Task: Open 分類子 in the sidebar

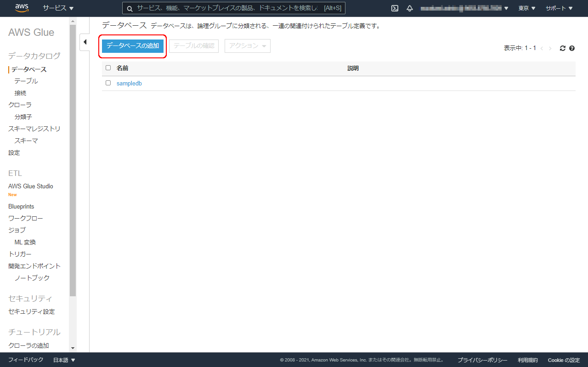Action: (x=23, y=117)
